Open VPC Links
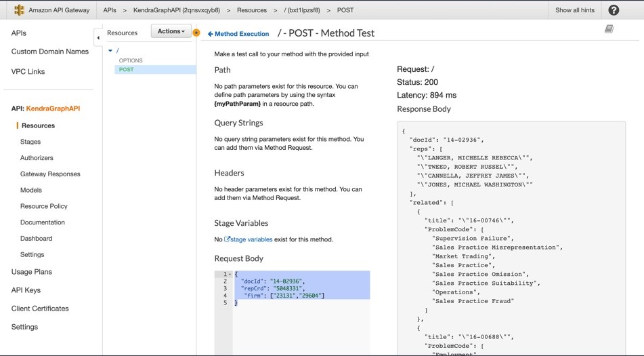Viewport: 644px width, 356px height. click(x=28, y=71)
